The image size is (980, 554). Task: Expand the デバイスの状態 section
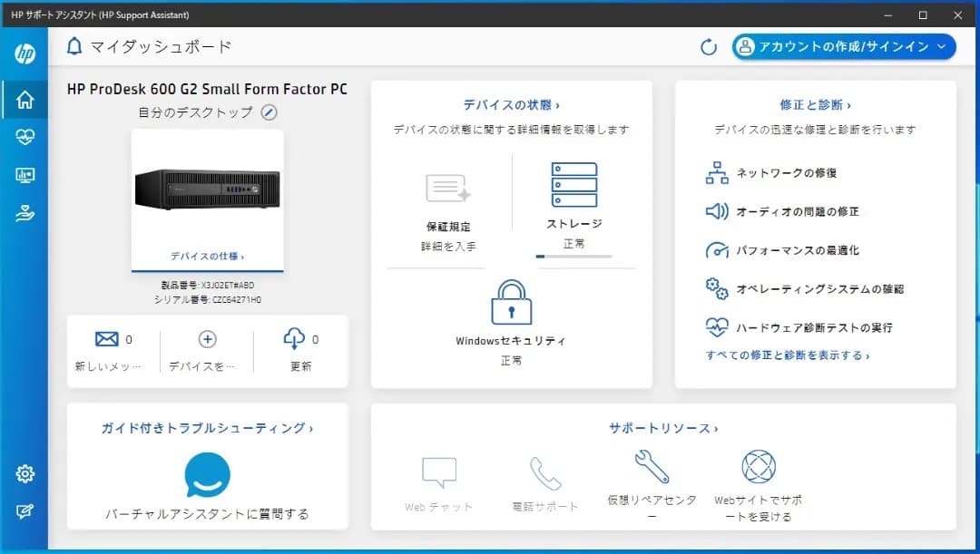511,104
